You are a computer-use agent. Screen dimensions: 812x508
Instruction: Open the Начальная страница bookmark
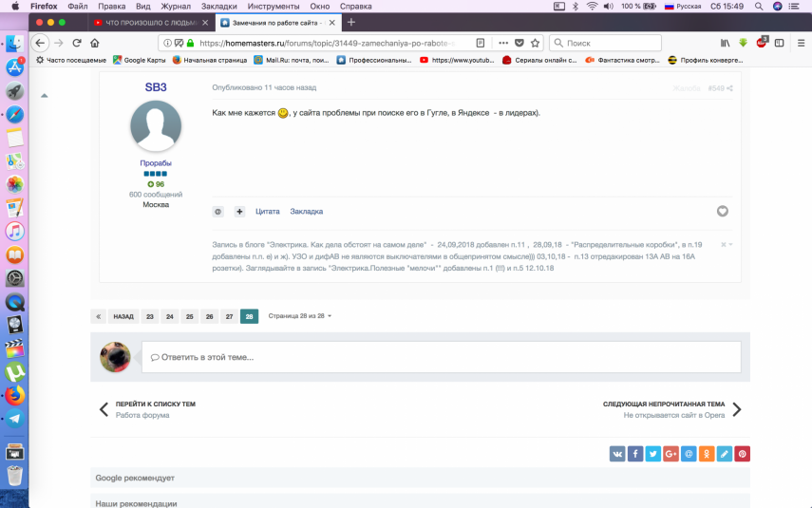pyautogui.click(x=210, y=60)
